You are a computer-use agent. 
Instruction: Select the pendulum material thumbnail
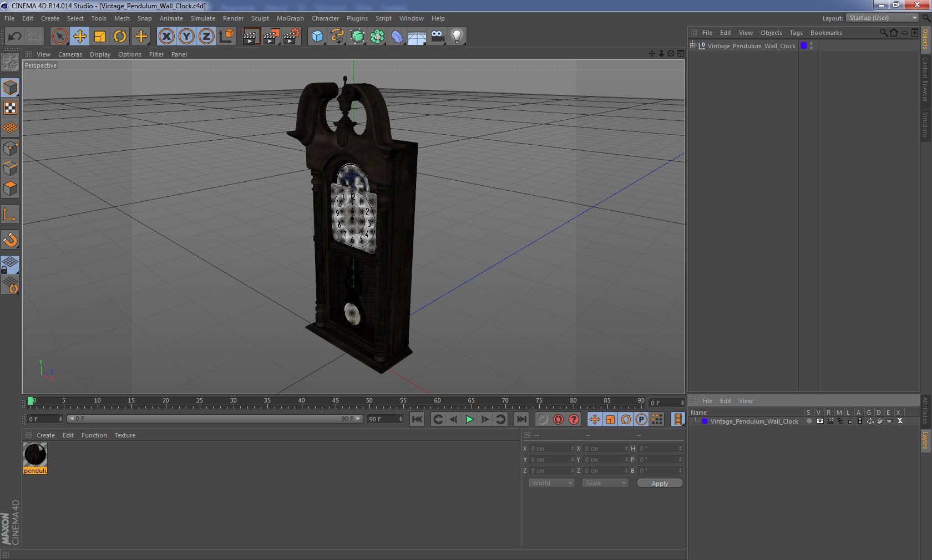click(35, 455)
